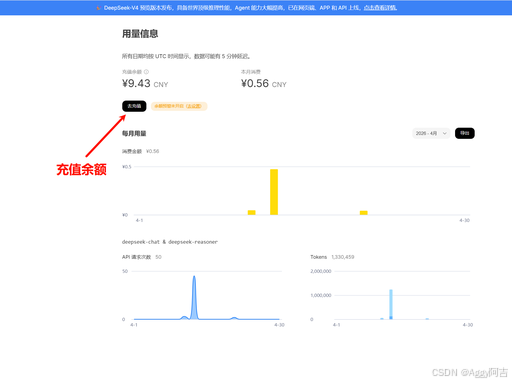Open the 2026-4月 month dropdown
This screenshot has height=384, width=512.
(x=431, y=133)
